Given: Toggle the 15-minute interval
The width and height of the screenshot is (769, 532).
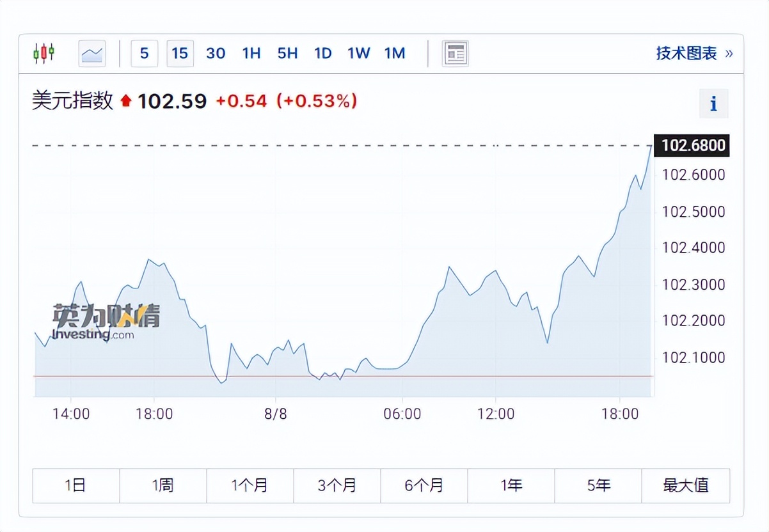Looking at the screenshot, I should point(180,53).
